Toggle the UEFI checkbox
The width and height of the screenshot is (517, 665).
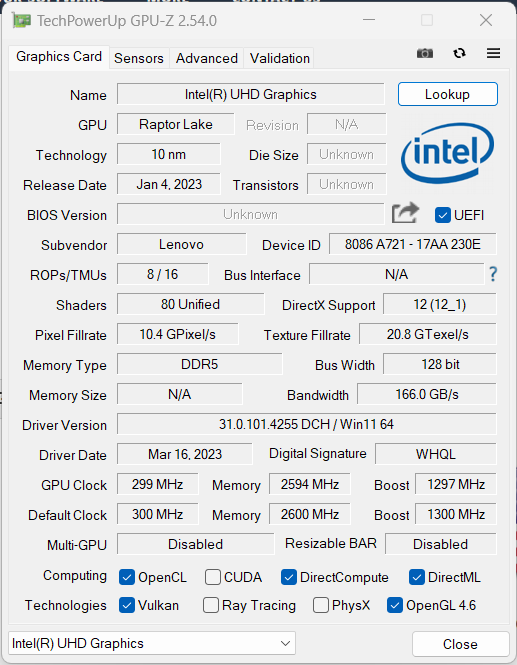[442, 215]
